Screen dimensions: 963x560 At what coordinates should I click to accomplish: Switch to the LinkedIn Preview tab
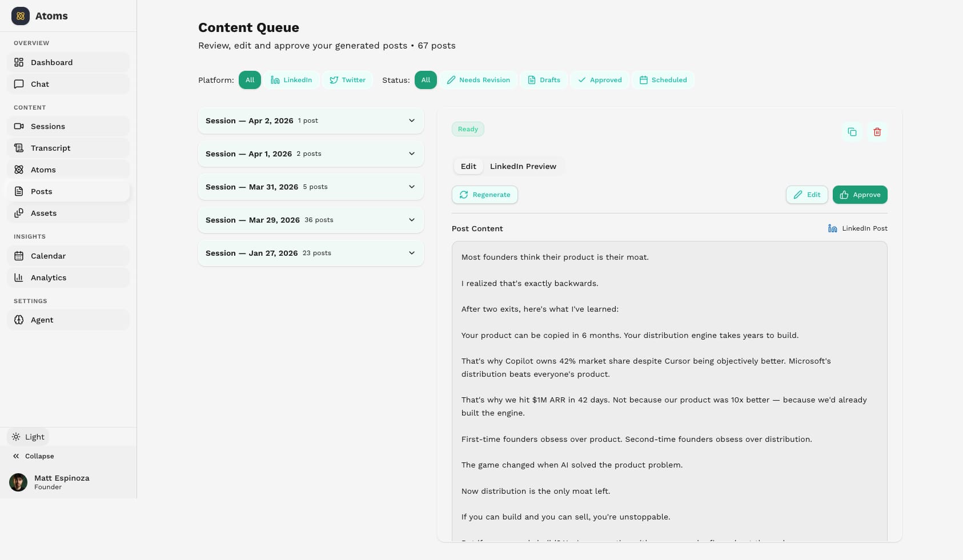pyautogui.click(x=523, y=166)
